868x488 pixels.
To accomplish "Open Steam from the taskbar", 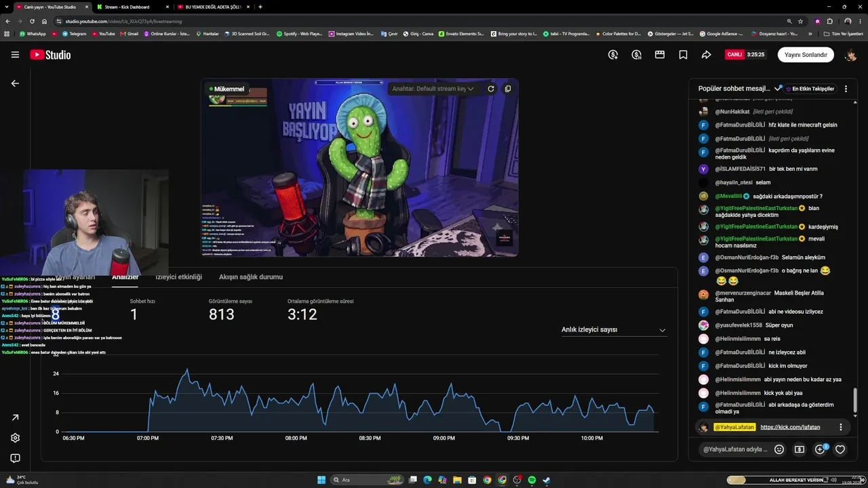I will [547, 480].
